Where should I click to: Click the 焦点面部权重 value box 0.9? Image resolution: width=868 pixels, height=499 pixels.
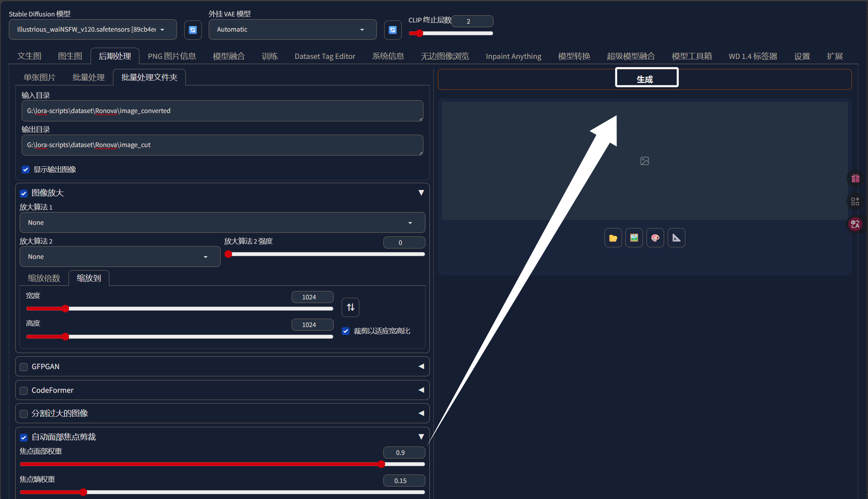pos(404,453)
